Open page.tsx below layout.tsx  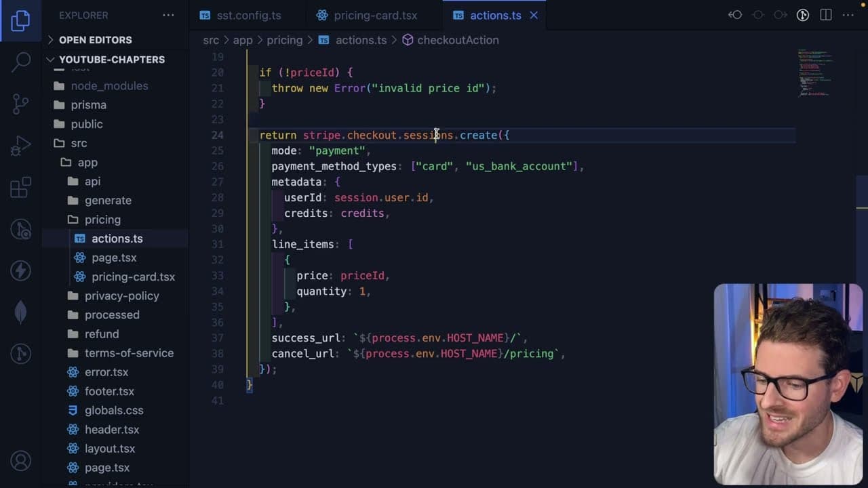tap(107, 468)
